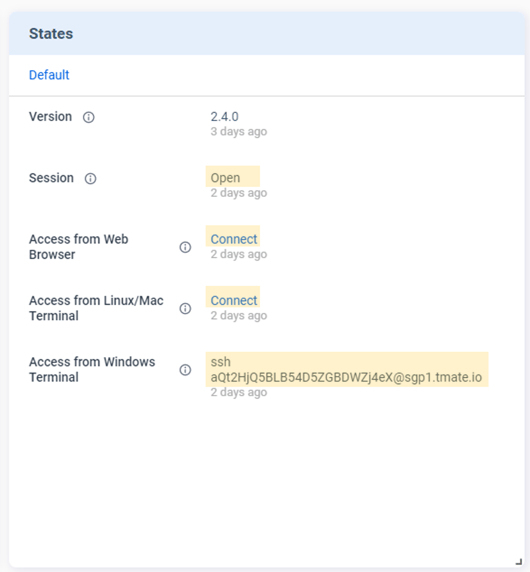Open info icon for Access from Web Browser
Viewport: 530px width, 572px height.
(185, 247)
